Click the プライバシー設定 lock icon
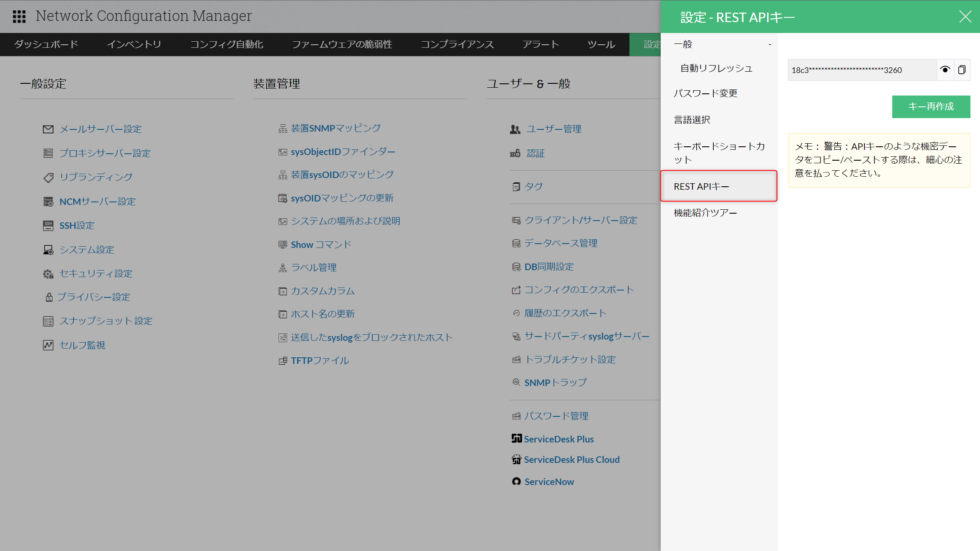This screenshot has width=980, height=551. [49, 297]
